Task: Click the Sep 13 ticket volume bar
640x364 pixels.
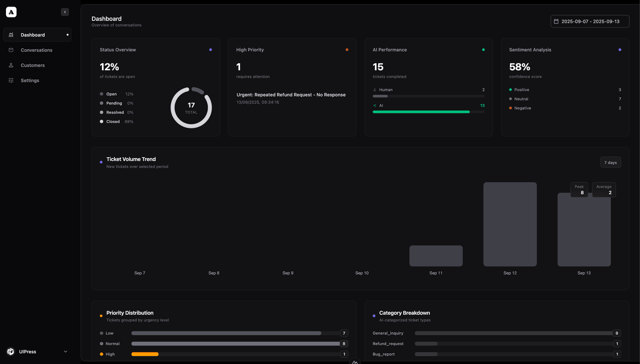Action: (584, 230)
